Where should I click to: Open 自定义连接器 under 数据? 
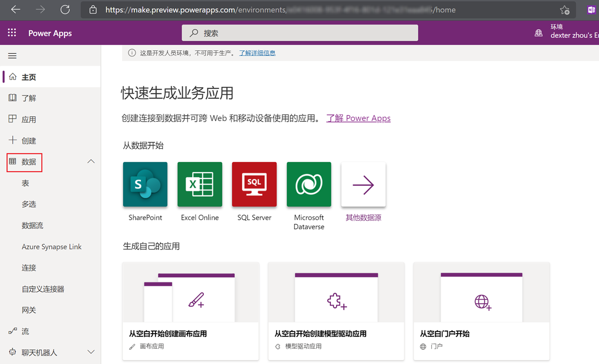(x=43, y=289)
